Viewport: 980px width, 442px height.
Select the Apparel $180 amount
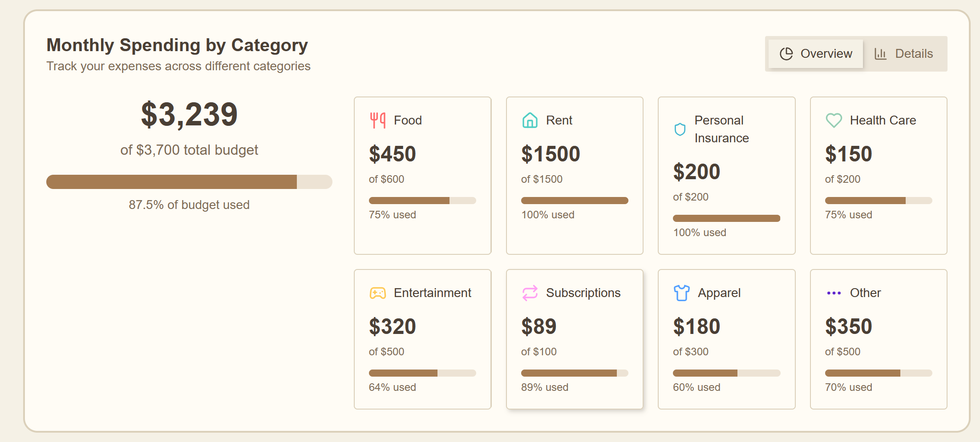697,326
